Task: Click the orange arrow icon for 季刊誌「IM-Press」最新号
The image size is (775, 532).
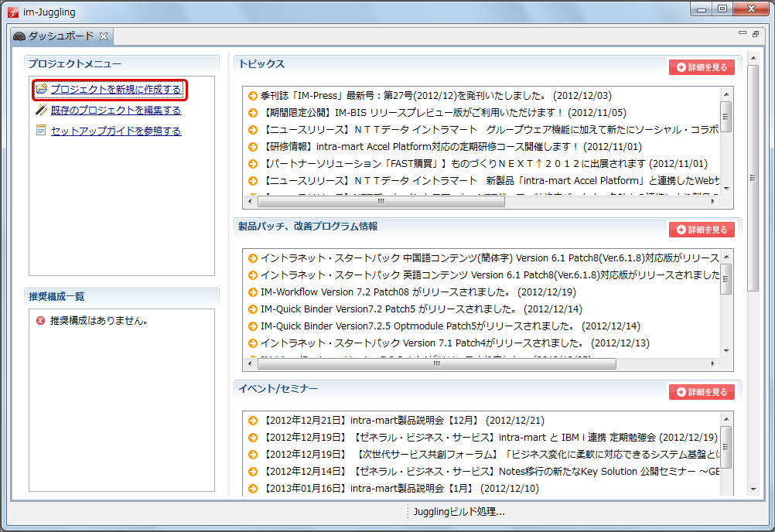Action: point(253,96)
